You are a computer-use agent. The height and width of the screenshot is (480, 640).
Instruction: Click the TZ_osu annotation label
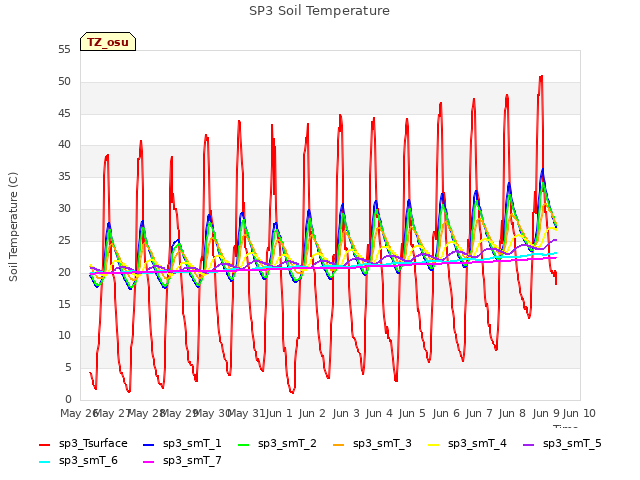pyautogui.click(x=108, y=42)
